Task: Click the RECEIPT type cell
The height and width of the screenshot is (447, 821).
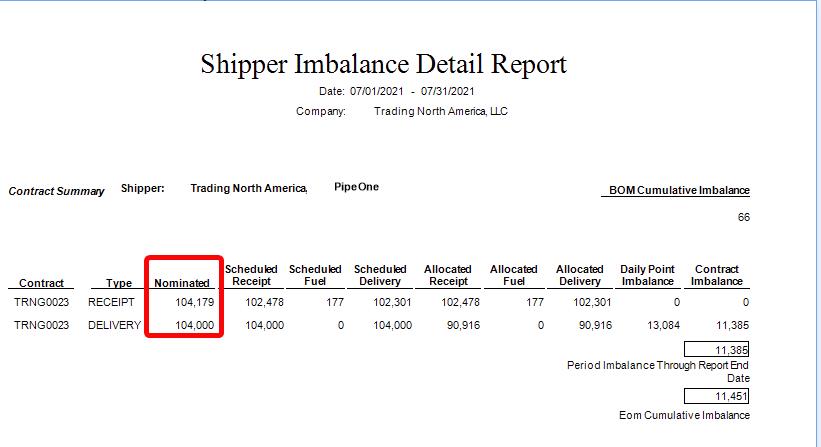Action: click(x=110, y=301)
